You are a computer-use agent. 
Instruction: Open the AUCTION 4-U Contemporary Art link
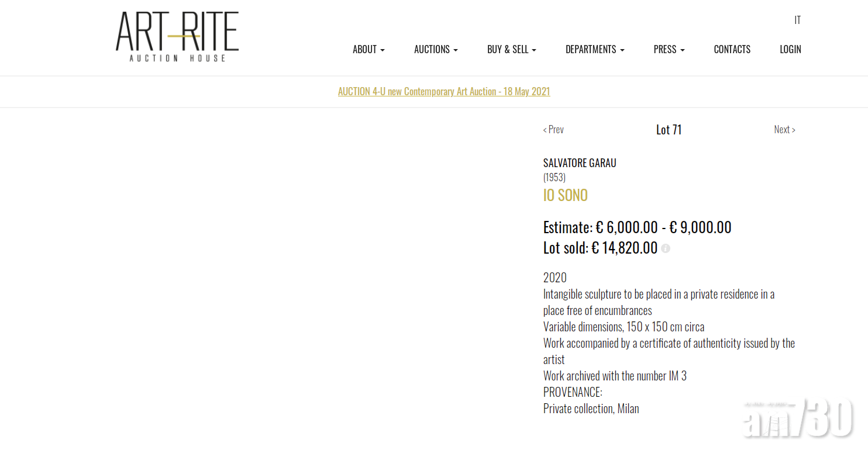(x=444, y=92)
